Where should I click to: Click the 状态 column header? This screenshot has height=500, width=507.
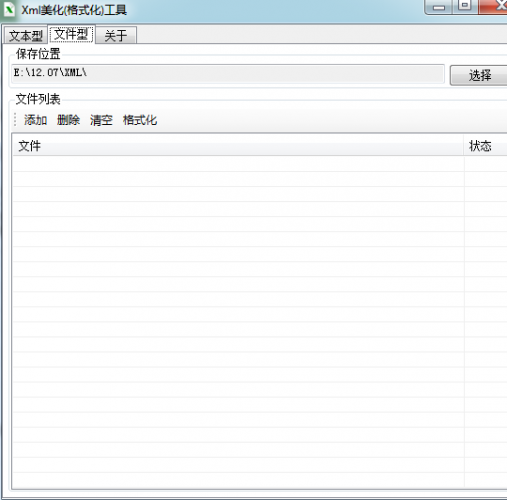(485, 146)
